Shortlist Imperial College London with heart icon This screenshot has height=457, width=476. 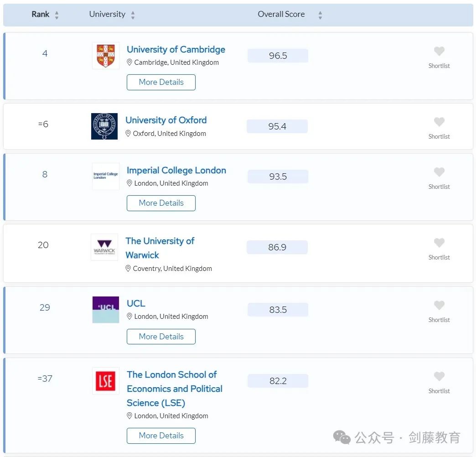439,172
